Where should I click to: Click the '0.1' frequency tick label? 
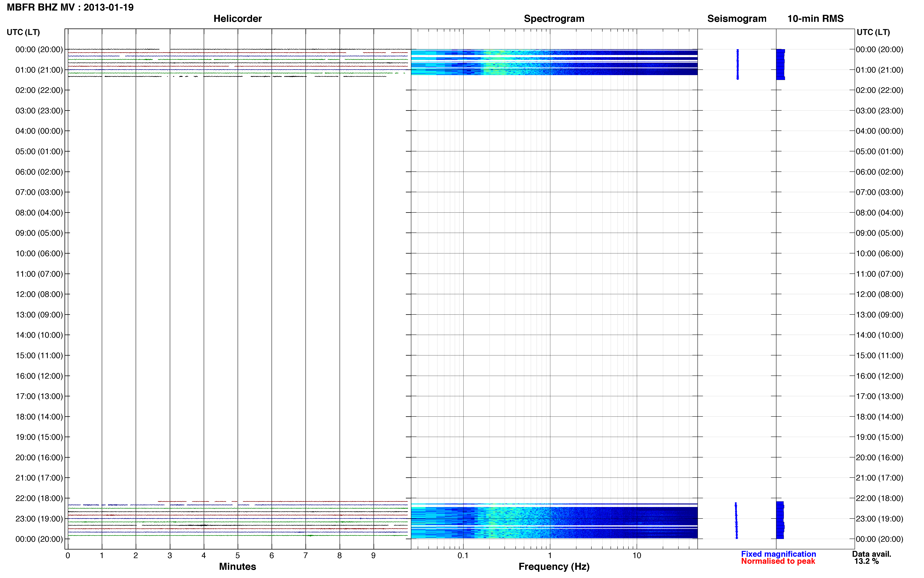click(x=463, y=555)
